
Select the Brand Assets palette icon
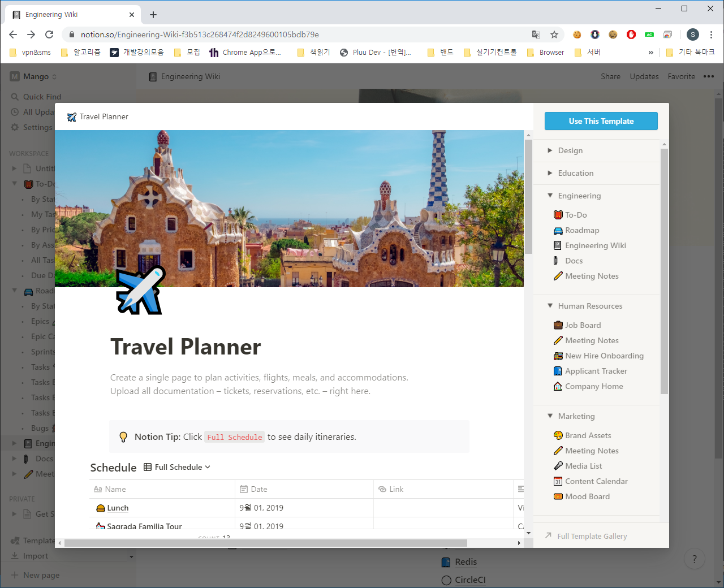[558, 435]
